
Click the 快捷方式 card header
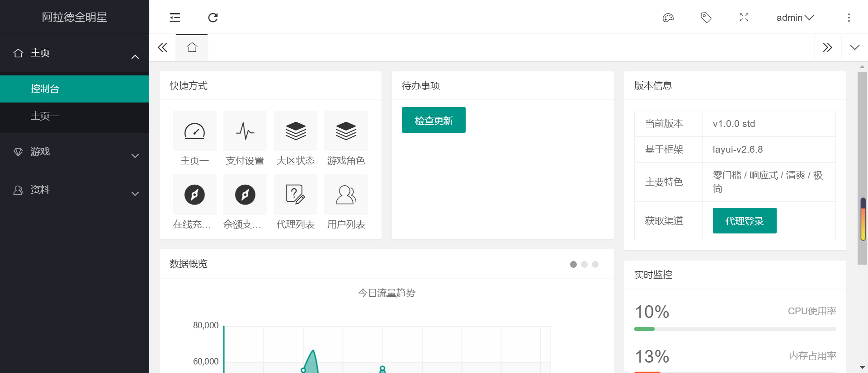pyautogui.click(x=270, y=86)
